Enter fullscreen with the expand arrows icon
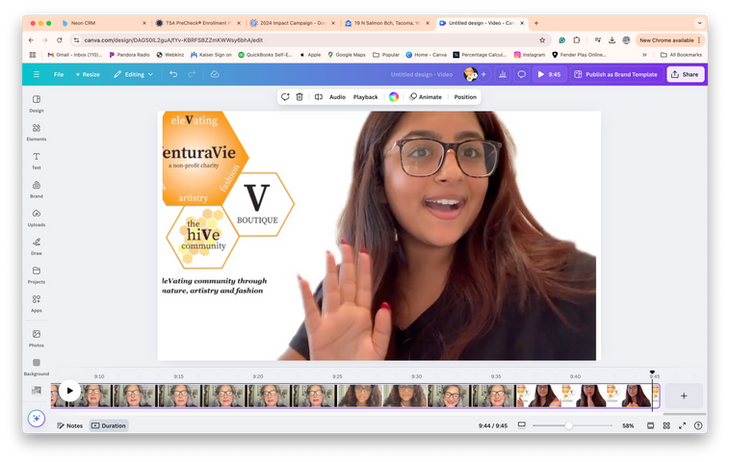Viewport: 730px width, 462px height. coord(682,426)
